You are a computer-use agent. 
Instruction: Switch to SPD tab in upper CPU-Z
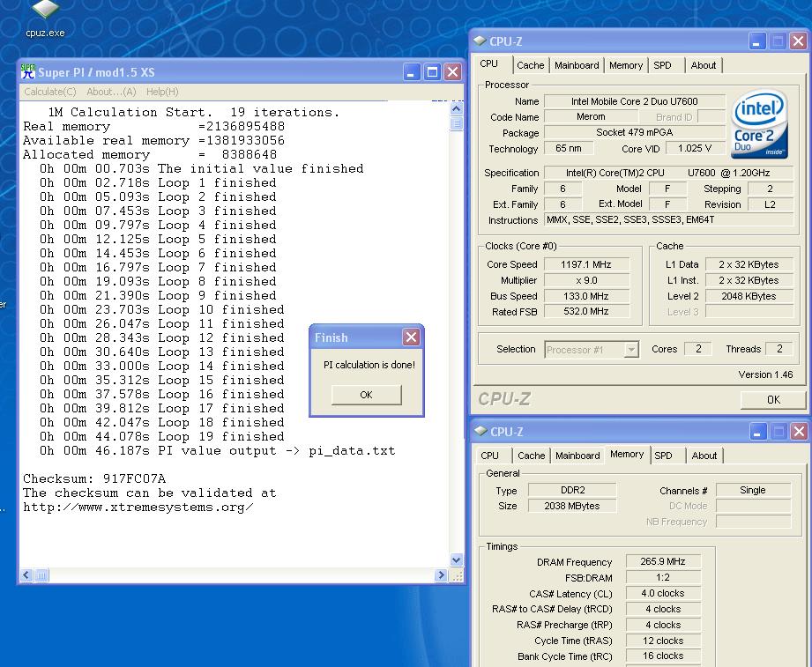pos(662,65)
